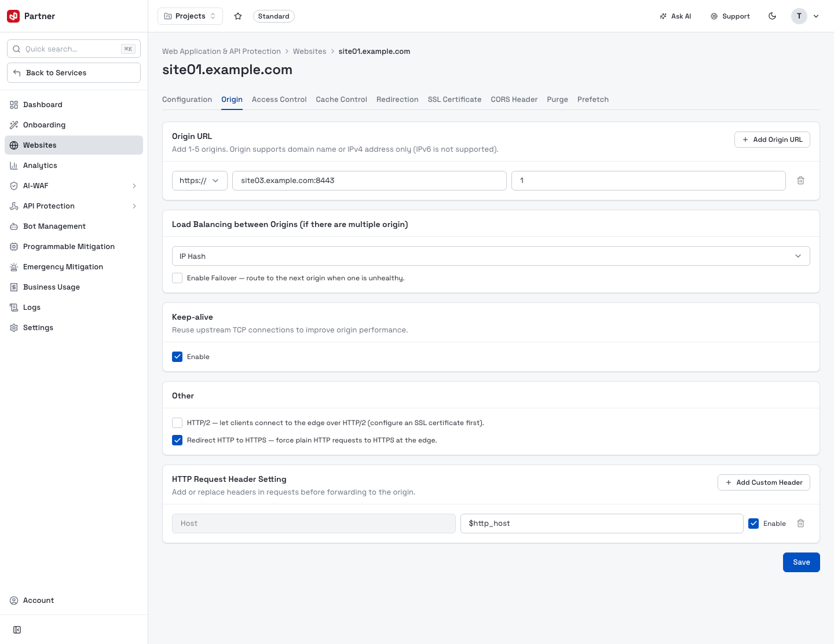Click Add Custom Header button
This screenshot has height=644, width=834.
(x=764, y=482)
